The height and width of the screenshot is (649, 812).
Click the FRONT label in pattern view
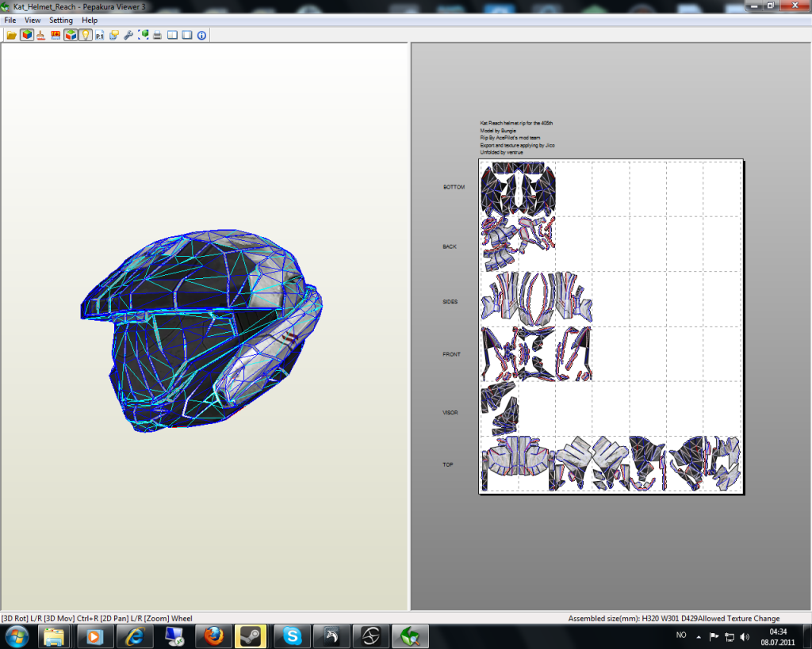[x=451, y=354]
